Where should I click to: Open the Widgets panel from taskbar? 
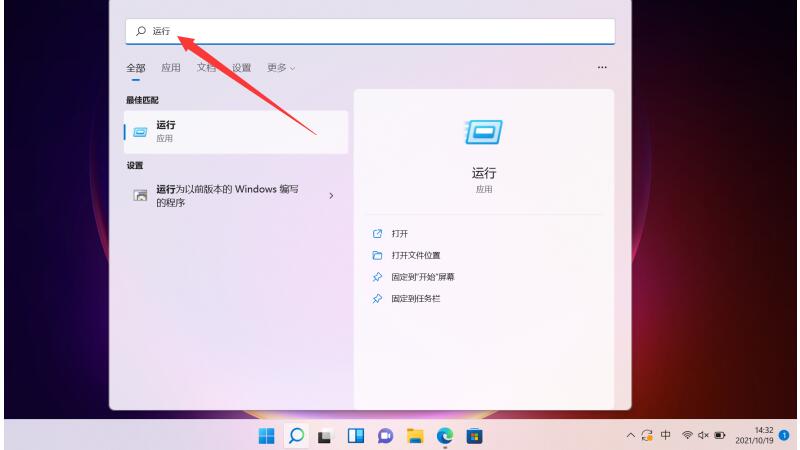tap(356, 436)
